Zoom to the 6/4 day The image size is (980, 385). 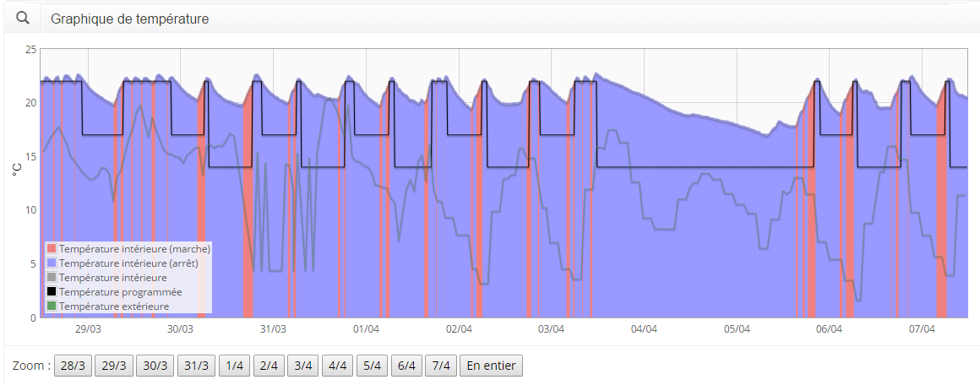click(x=406, y=366)
